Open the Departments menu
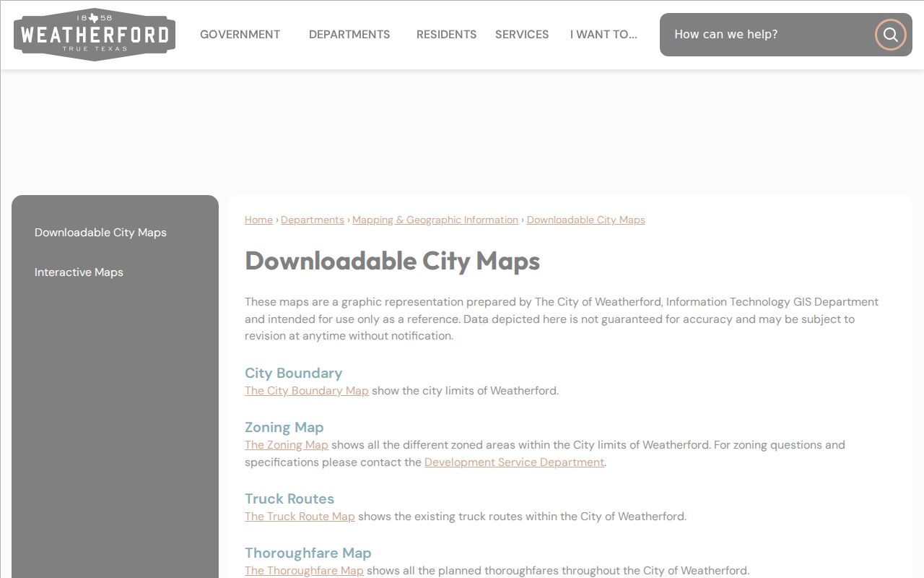The width and height of the screenshot is (924, 578). [349, 35]
